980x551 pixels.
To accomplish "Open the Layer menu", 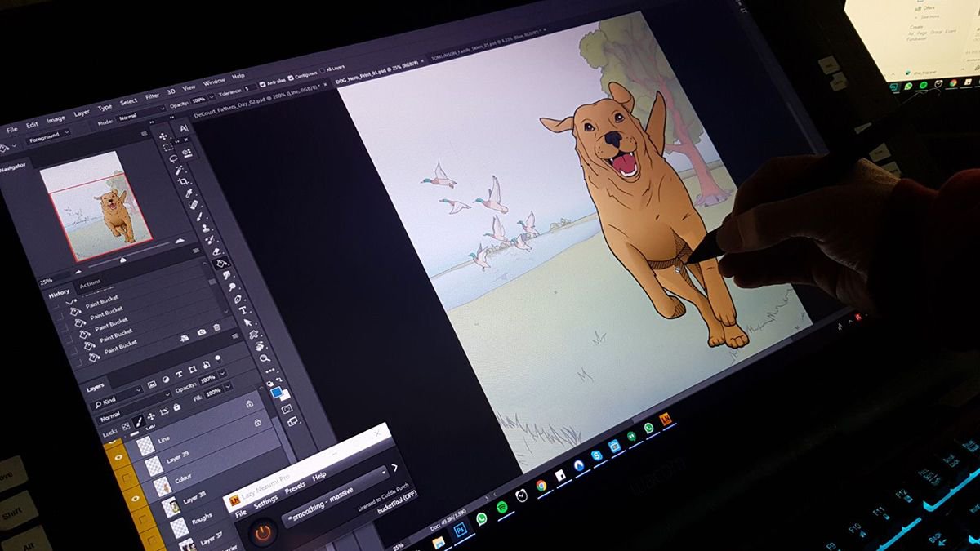I will [82, 113].
